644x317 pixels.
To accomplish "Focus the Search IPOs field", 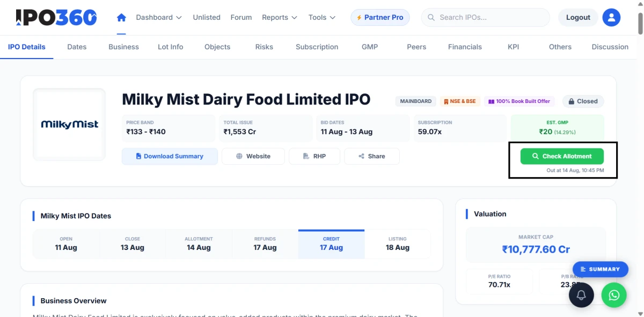I will pyautogui.click(x=486, y=17).
